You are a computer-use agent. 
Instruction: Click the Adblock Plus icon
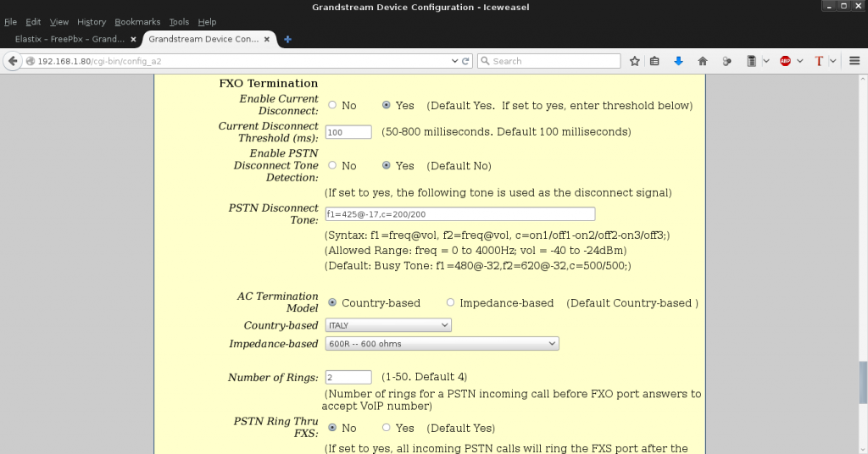[x=785, y=61]
